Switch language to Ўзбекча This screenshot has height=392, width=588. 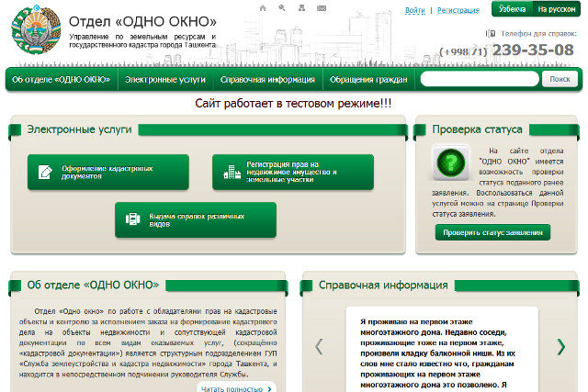(511, 9)
